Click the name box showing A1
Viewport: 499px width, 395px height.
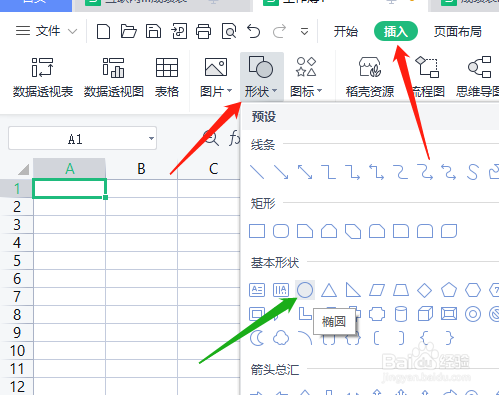tap(75, 139)
